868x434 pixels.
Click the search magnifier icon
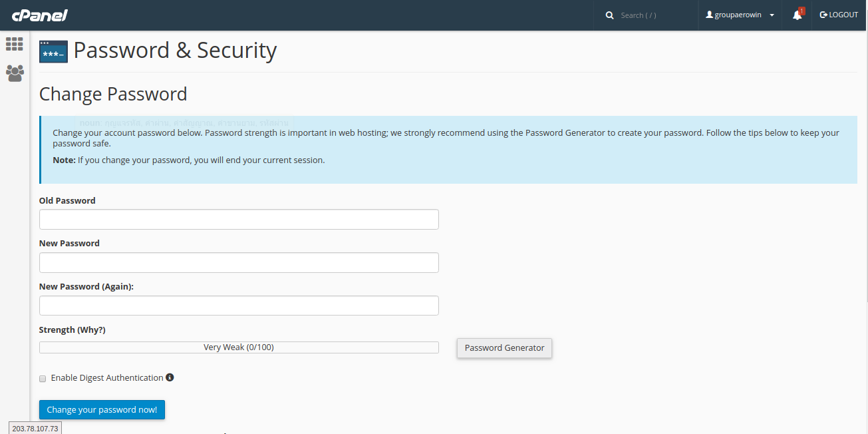tap(609, 15)
